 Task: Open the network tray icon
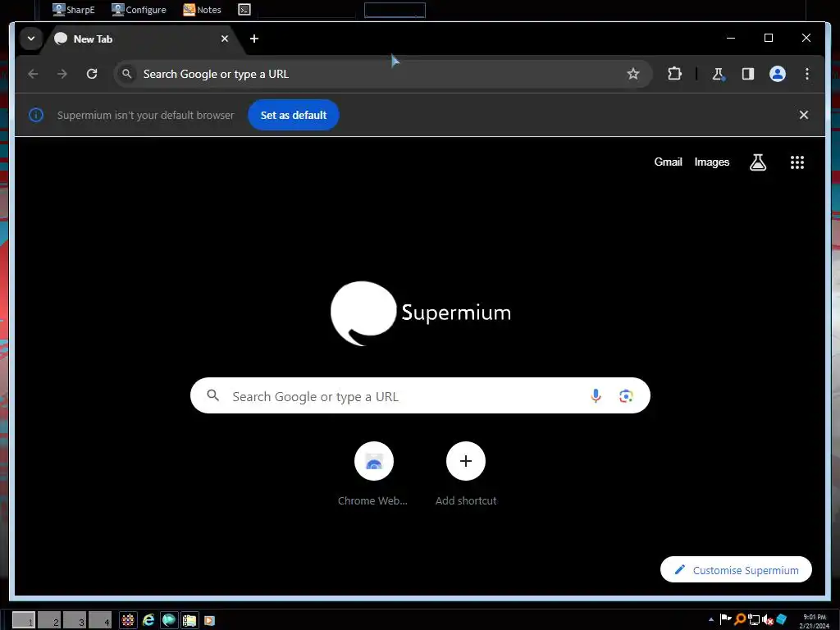coord(754,619)
